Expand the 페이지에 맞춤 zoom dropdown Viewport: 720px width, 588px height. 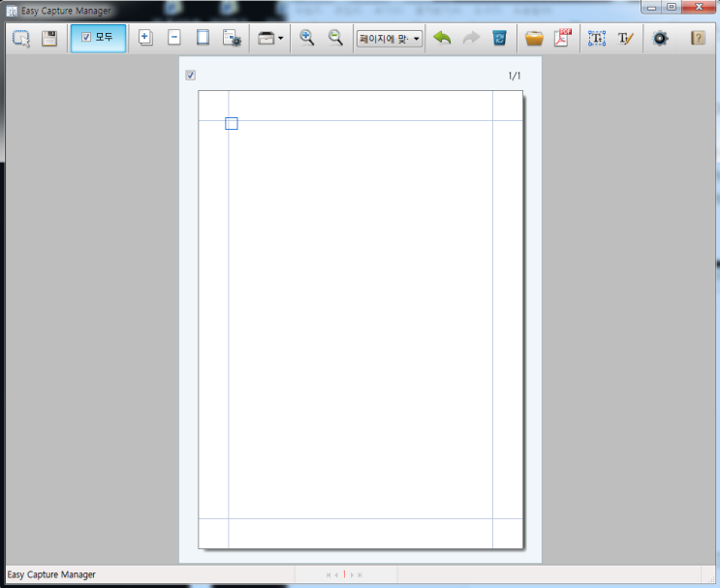pos(416,39)
